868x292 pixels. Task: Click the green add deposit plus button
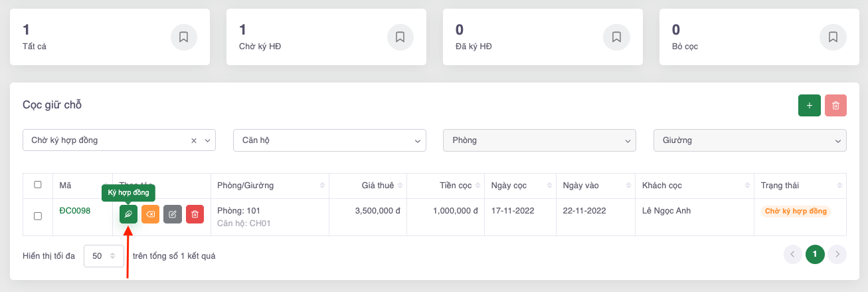[x=809, y=106]
